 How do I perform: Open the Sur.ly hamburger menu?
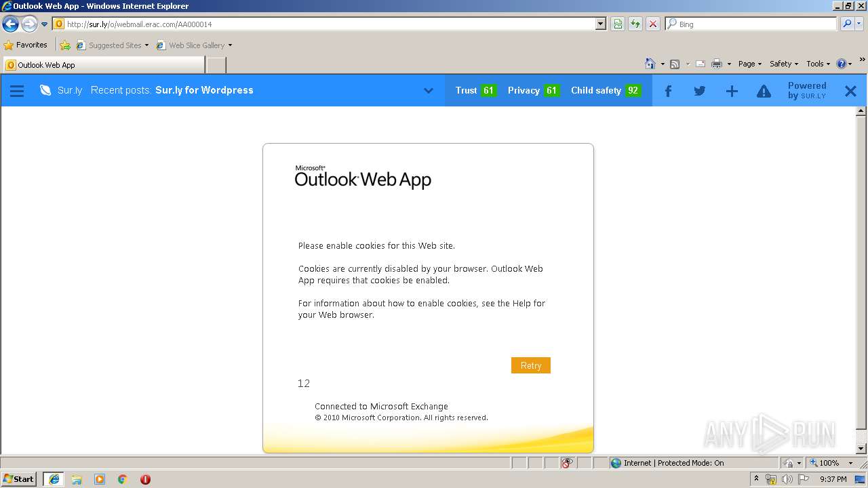pyautogui.click(x=17, y=91)
